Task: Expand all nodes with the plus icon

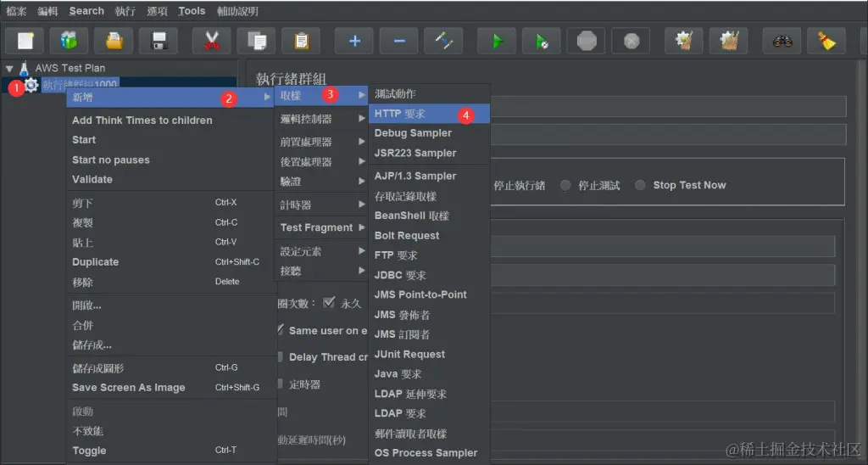Action: pos(354,41)
